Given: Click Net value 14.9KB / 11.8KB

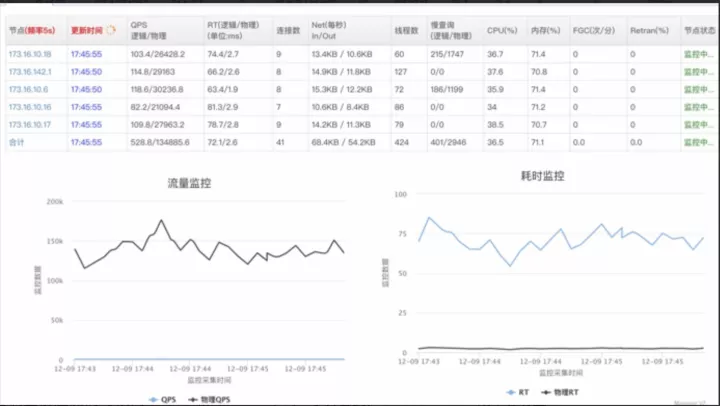Looking at the screenshot, I should 341,72.
